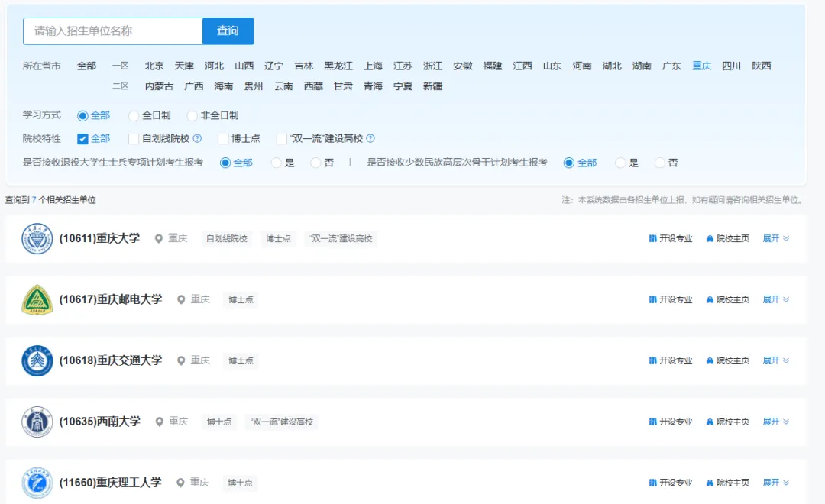Select 全部 radio for 学习方式

(82, 116)
